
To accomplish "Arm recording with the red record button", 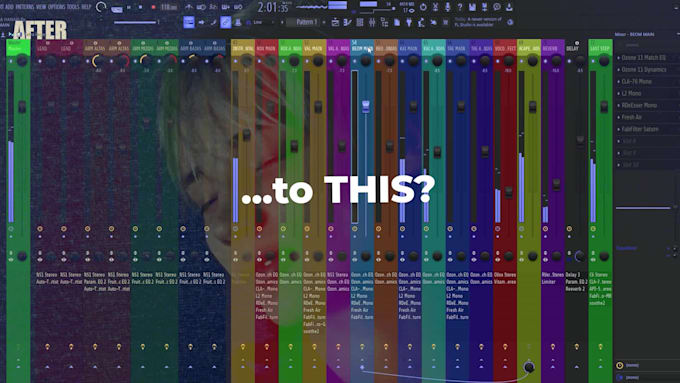I will (x=153, y=7).
